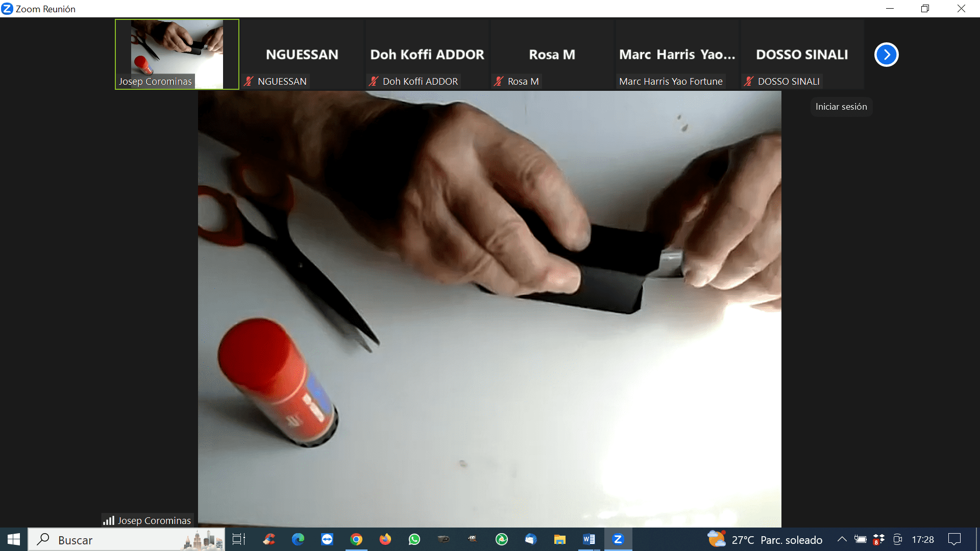Click Zoom logo in title bar

click(x=7, y=9)
